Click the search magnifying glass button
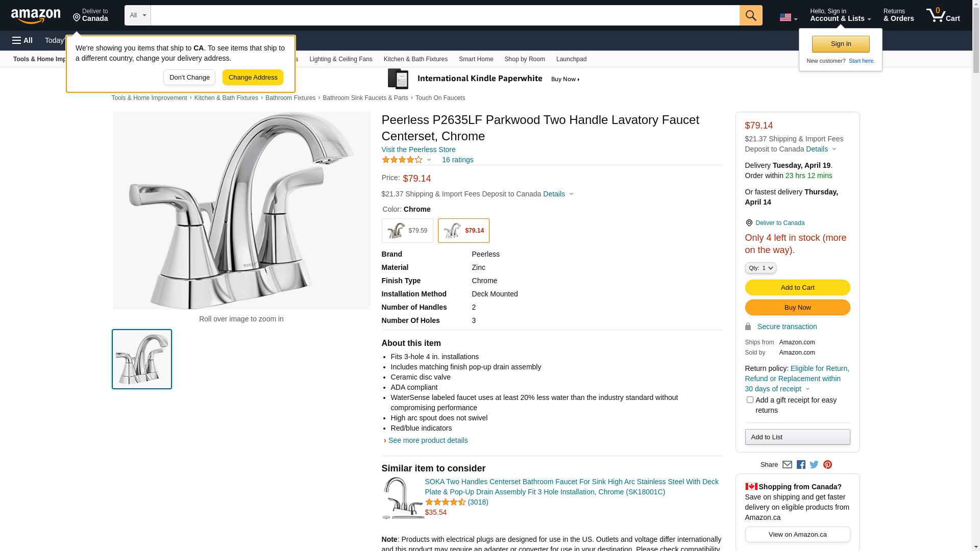980x551 pixels. click(750, 15)
